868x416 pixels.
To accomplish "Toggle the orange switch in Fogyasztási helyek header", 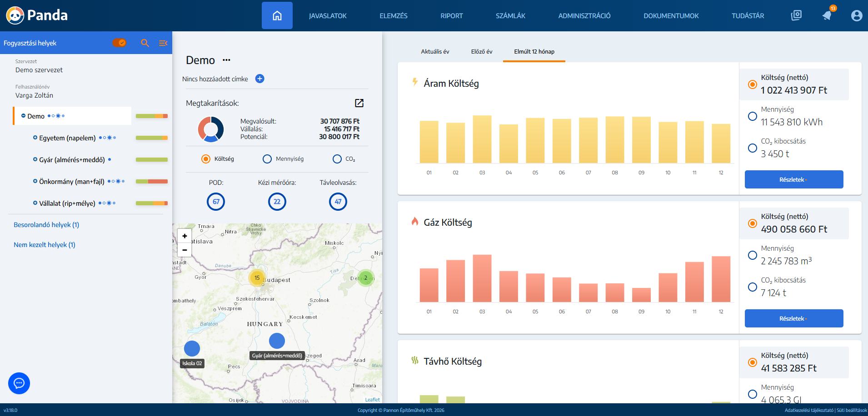I will click(120, 43).
